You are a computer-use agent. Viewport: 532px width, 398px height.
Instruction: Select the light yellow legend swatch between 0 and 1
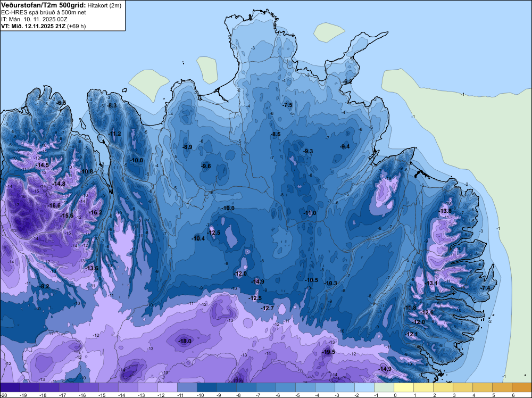pos(404,387)
